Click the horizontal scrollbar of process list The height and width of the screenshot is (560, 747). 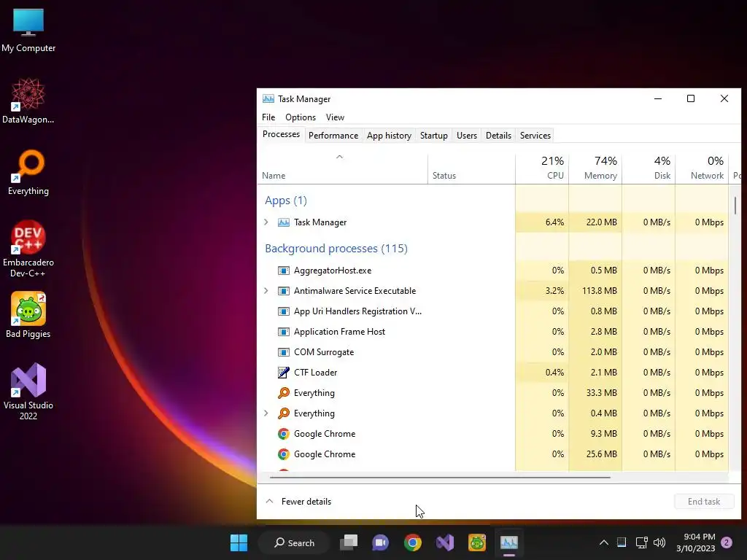point(440,477)
